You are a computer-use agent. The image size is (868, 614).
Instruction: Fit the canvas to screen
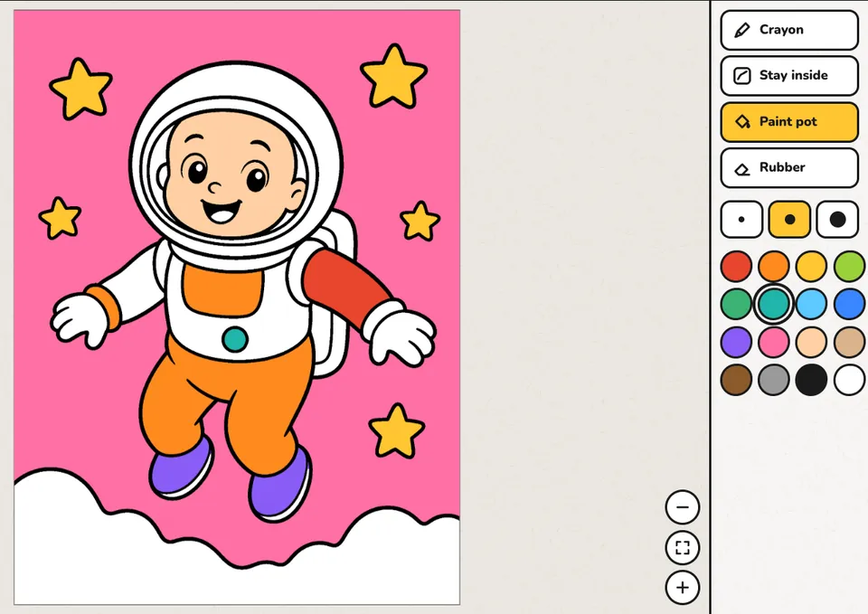coord(682,548)
